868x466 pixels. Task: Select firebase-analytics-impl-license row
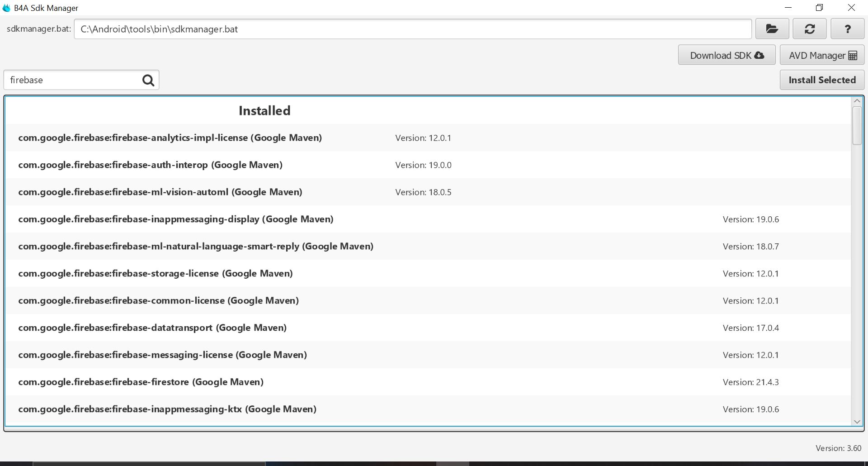[428, 138]
